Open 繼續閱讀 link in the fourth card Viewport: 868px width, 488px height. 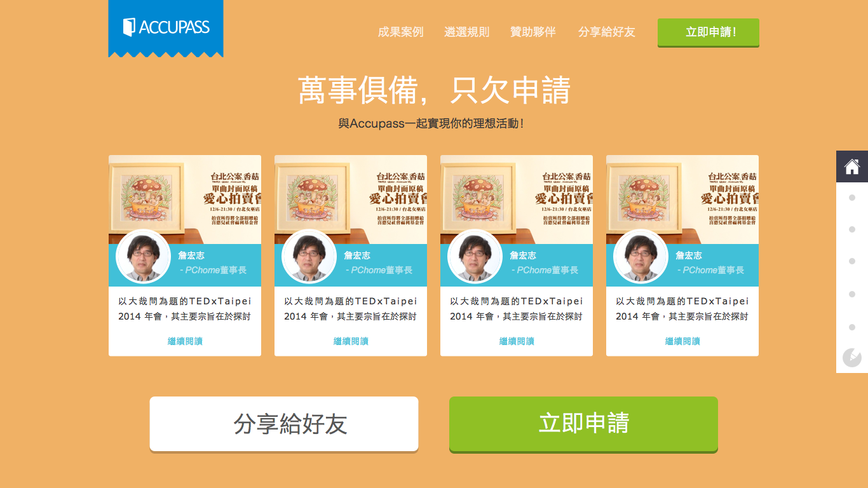coord(682,341)
